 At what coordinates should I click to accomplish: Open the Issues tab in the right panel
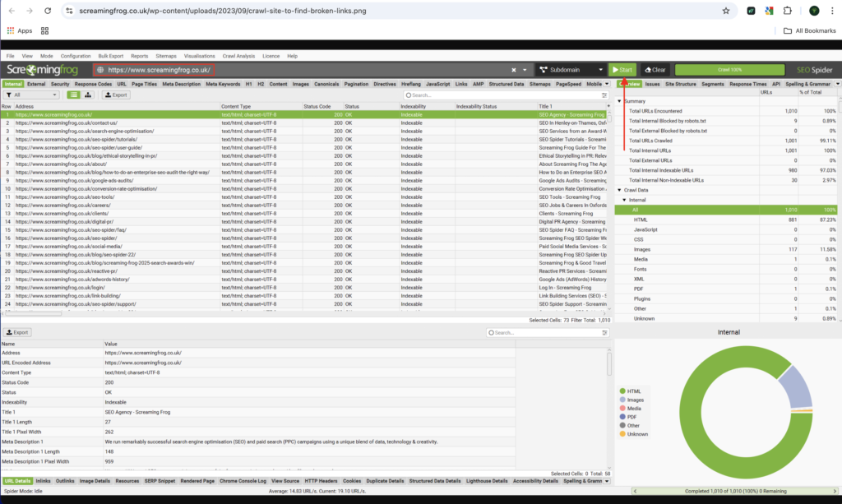(653, 83)
